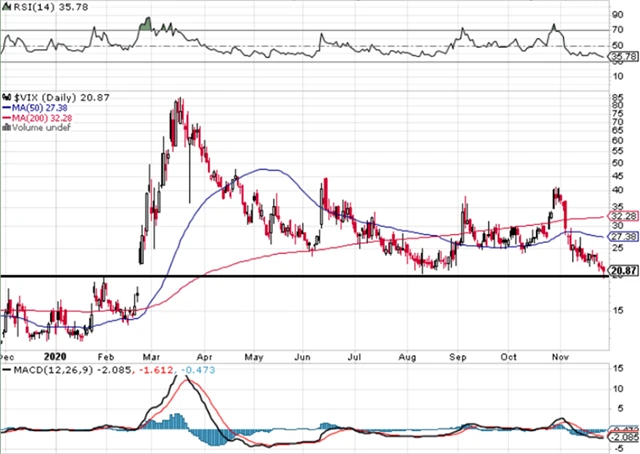This screenshot has width=640, height=454.
Task: Click the 32.28 MA(200) value tag
Action: (x=622, y=215)
